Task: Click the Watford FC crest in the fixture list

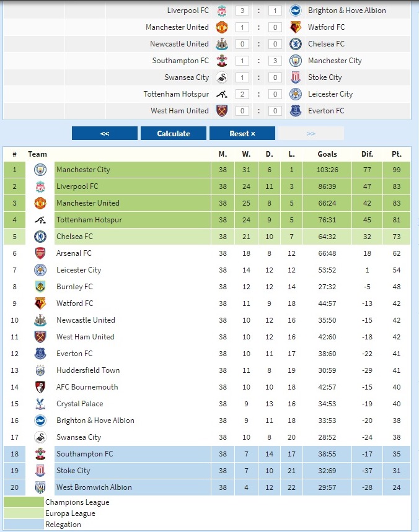Action: tap(296, 27)
